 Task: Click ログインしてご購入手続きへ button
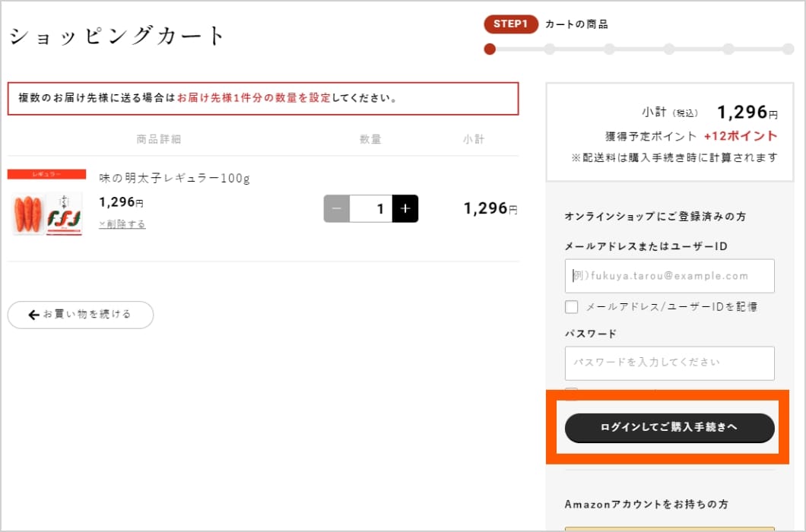coord(669,428)
